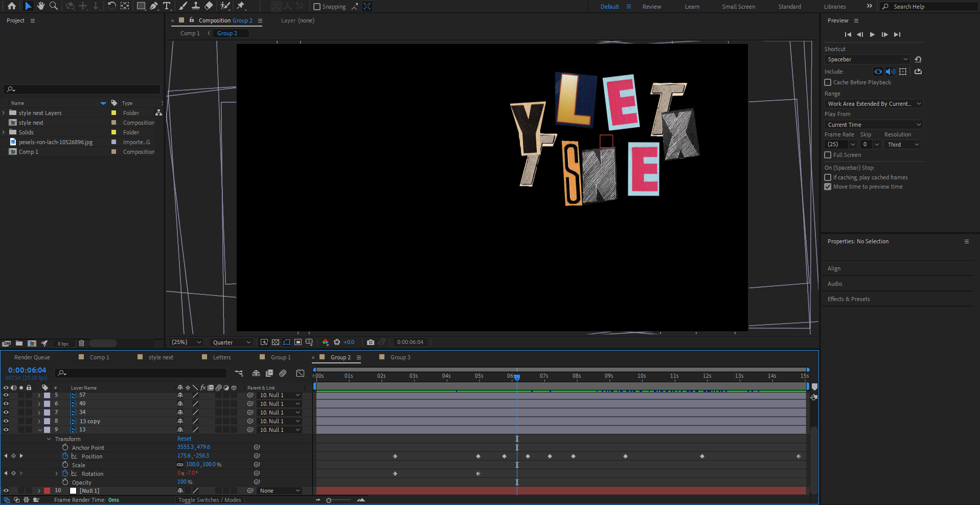Expand the style next Layers folder
This screenshot has height=505, width=980.
4,113
